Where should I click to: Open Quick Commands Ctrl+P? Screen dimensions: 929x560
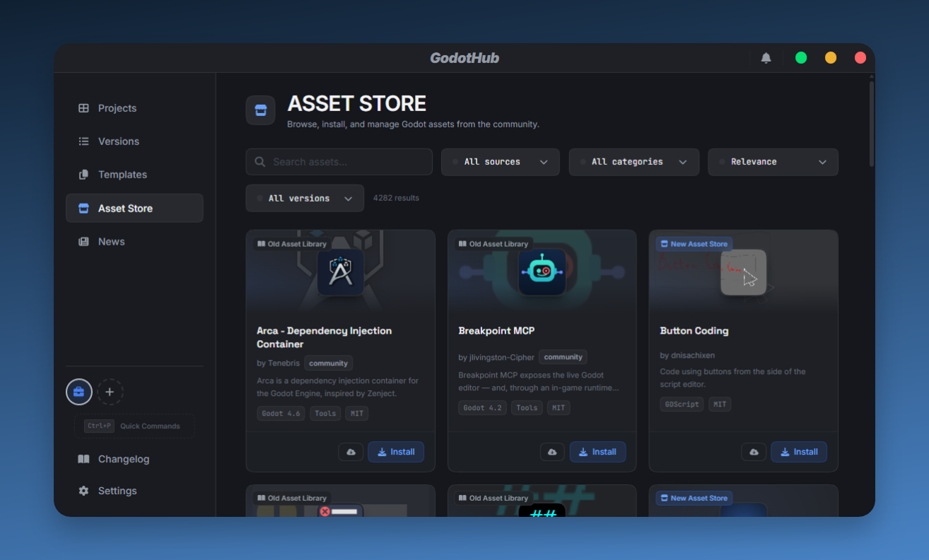tap(134, 426)
